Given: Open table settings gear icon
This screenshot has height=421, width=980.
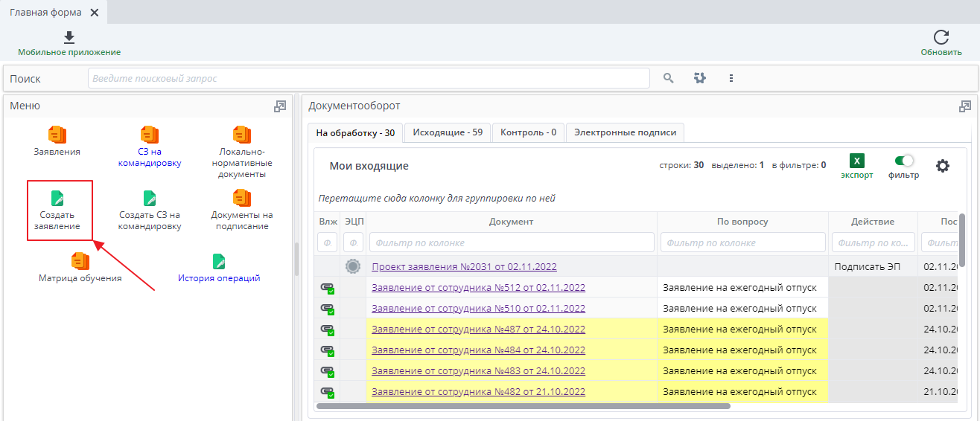Looking at the screenshot, I should pos(943,166).
